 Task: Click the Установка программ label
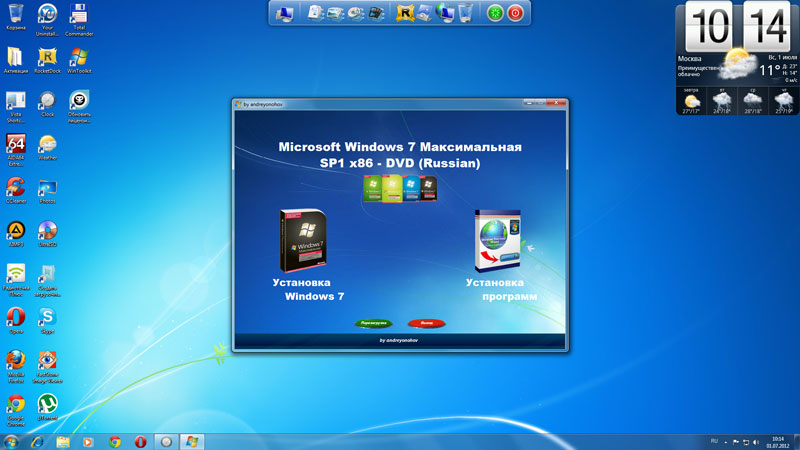pos(501,290)
